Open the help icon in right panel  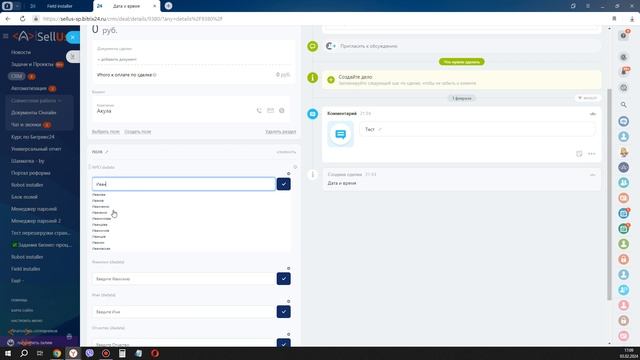pos(624,36)
